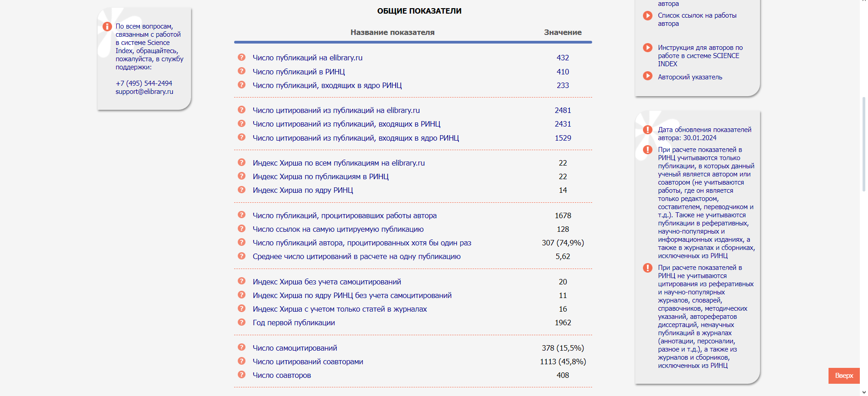The image size is (868, 396).
Task: Click the 'Название показателя' column header
Action: (392, 32)
